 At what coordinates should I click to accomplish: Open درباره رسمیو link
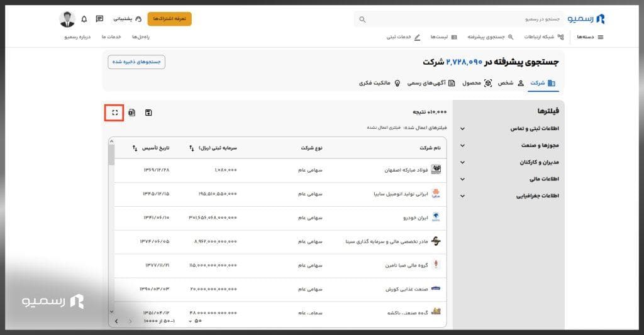point(77,37)
